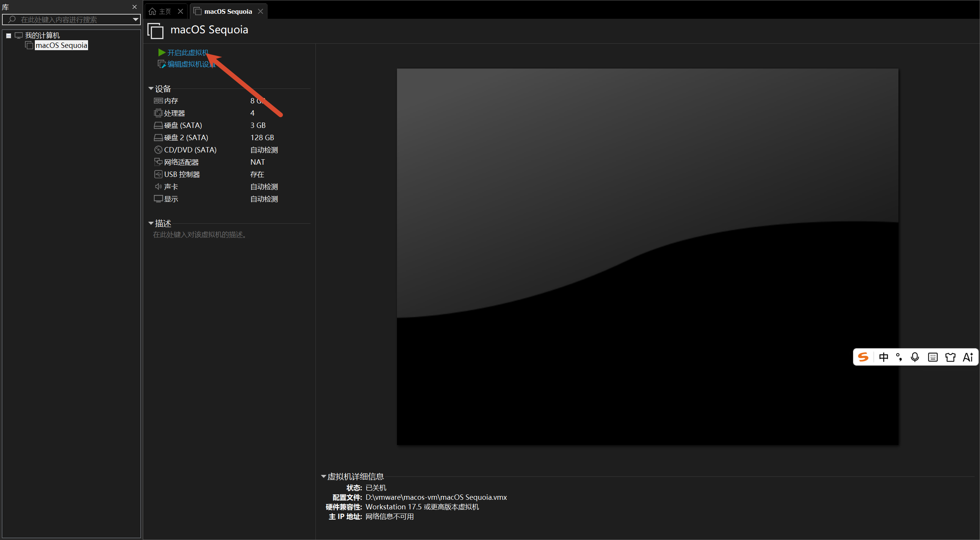
Task: Click the 硬盘 2 (SATA) disk icon
Action: pos(158,137)
